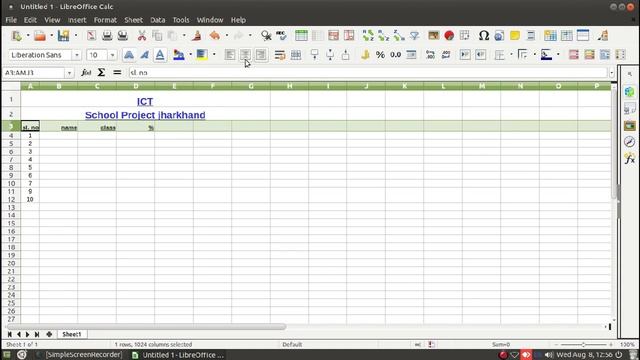
Task: Click the New document icon
Action: click(17, 36)
